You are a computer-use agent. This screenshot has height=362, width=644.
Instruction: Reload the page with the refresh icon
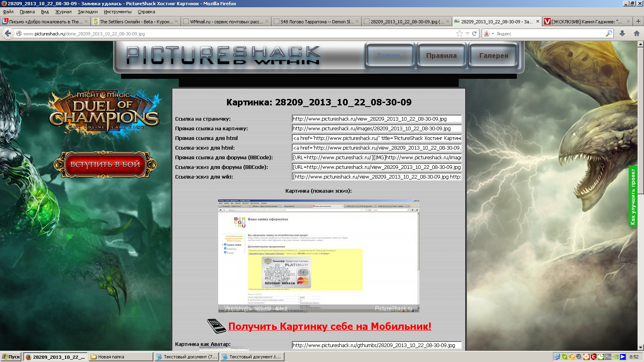click(x=474, y=34)
